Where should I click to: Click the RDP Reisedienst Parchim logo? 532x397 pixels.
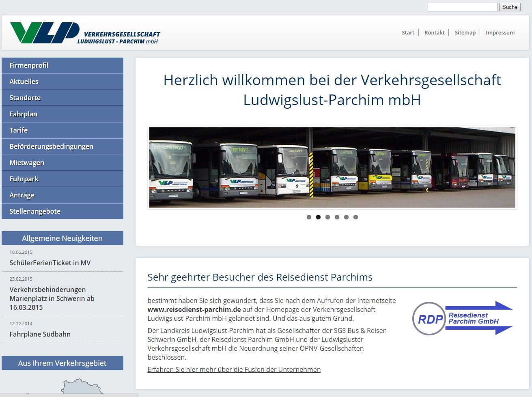(463, 318)
